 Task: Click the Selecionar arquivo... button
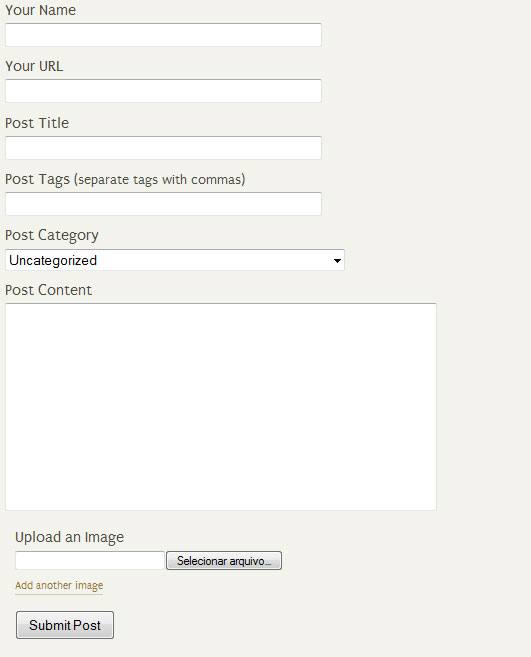(224, 561)
